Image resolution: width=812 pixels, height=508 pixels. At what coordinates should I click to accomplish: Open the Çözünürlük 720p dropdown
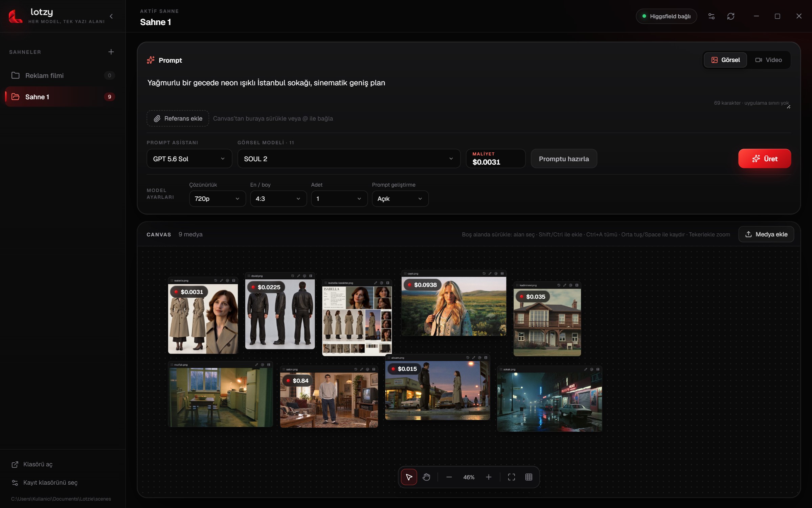point(217,198)
